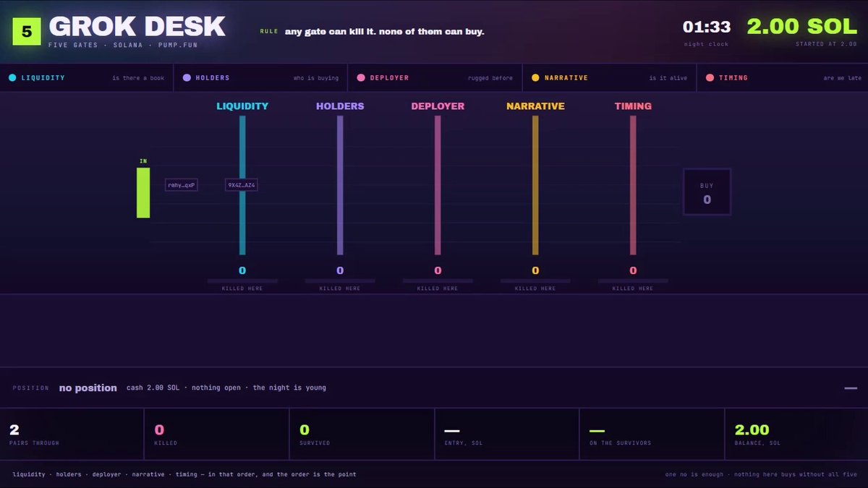The height and width of the screenshot is (488, 868).
Task: Click the "GROK DESK" title
Action: pyautogui.click(x=137, y=27)
